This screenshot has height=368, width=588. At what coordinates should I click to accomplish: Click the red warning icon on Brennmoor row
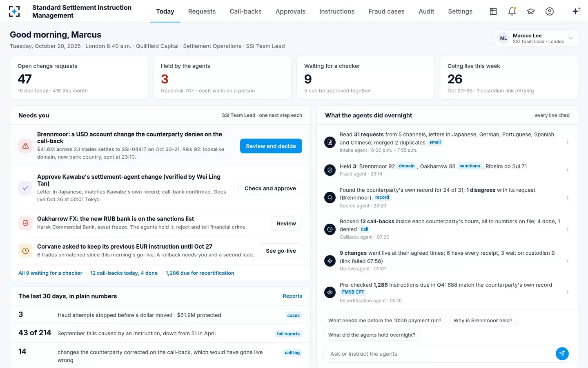coord(25,146)
